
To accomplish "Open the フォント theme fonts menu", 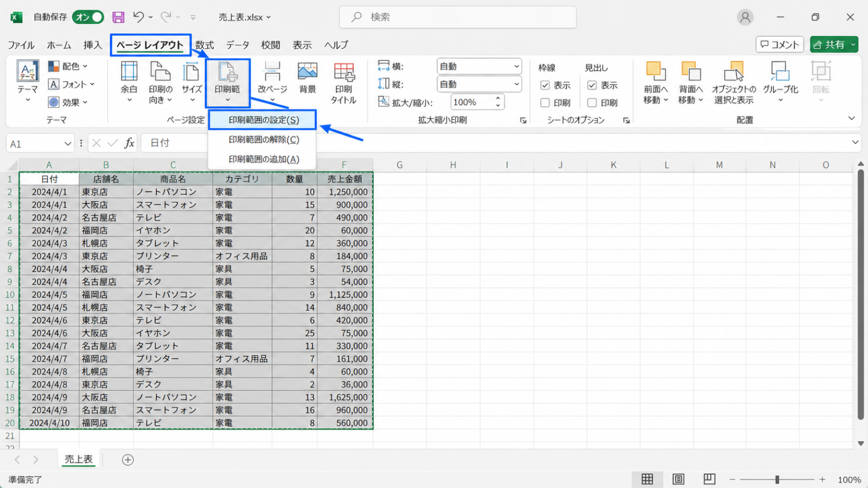I will point(71,84).
